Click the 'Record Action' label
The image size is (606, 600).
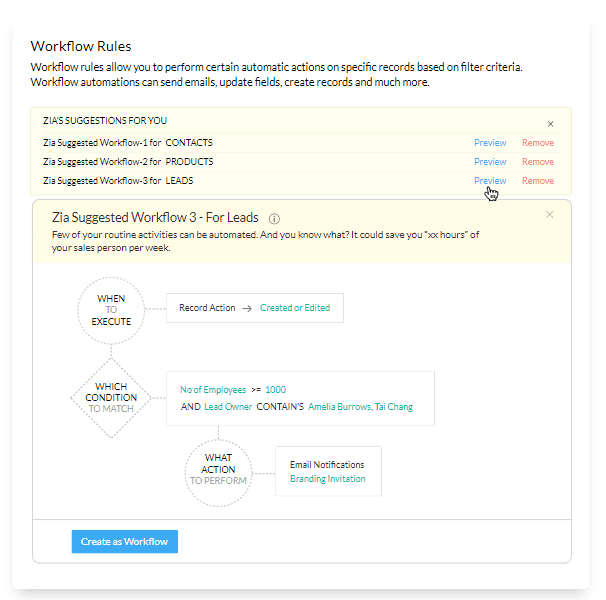coord(207,308)
